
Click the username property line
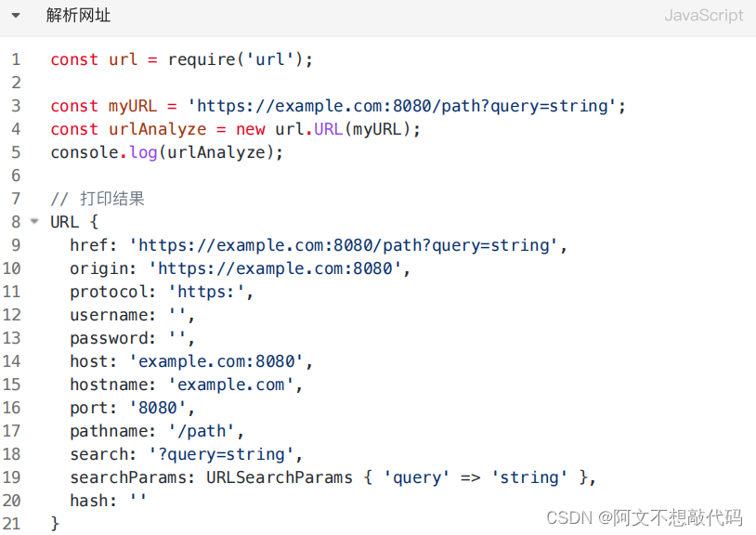[x=132, y=314]
